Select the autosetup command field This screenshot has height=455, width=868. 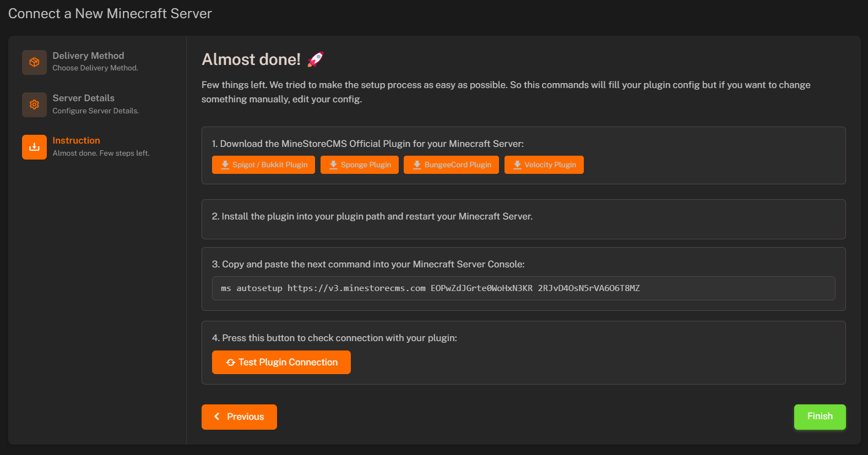tap(523, 288)
